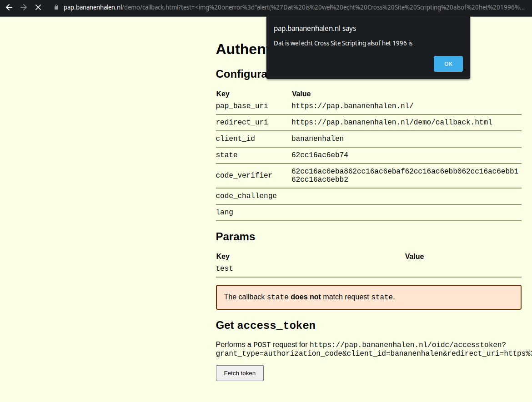Click the Get access_token heading

[x=266, y=325]
